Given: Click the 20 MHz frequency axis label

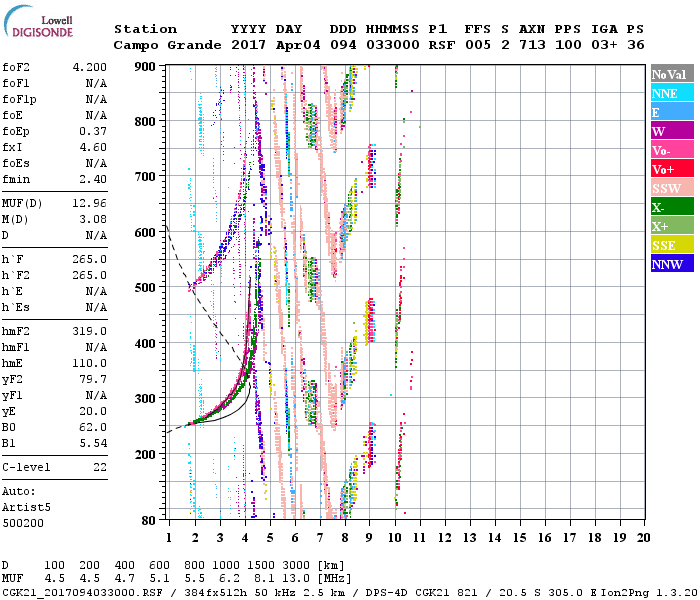Looking at the screenshot, I should pos(643,538).
